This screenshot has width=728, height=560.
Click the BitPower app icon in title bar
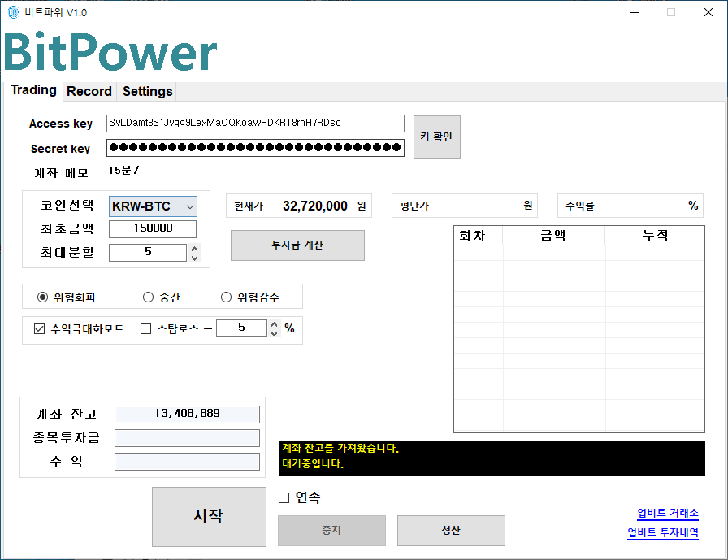[14, 12]
